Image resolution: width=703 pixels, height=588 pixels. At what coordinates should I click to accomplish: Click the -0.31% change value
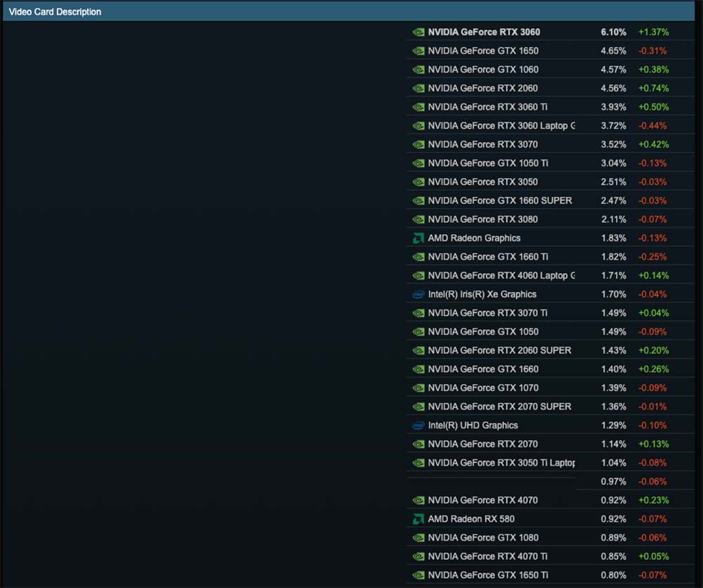[x=652, y=51]
